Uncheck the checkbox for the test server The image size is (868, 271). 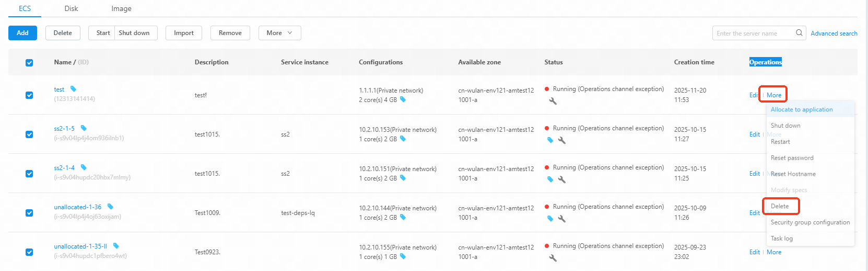click(29, 95)
